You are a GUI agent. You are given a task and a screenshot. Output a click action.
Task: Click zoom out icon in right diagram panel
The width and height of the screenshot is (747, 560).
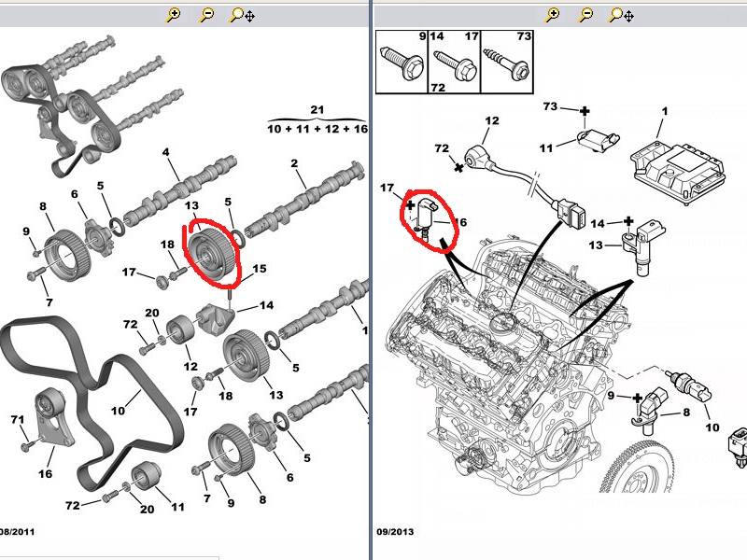[x=586, y=15]
